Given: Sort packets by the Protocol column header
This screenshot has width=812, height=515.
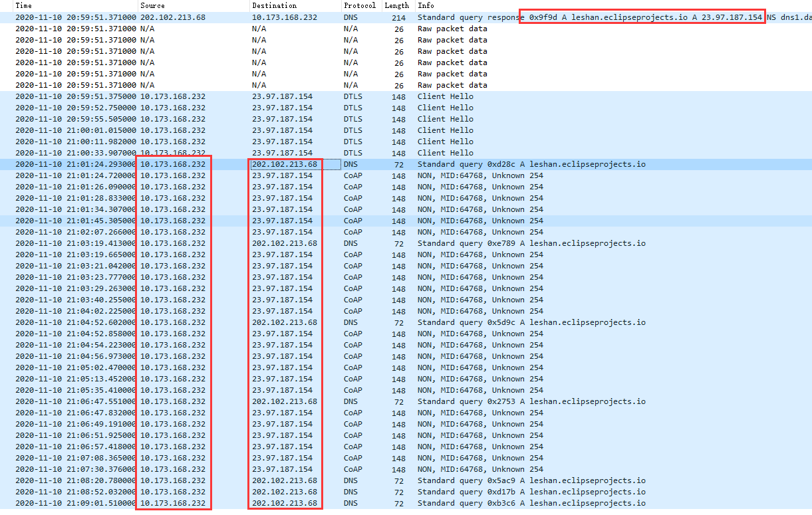Looking at the screenshot, I should [x=359, y=5].
